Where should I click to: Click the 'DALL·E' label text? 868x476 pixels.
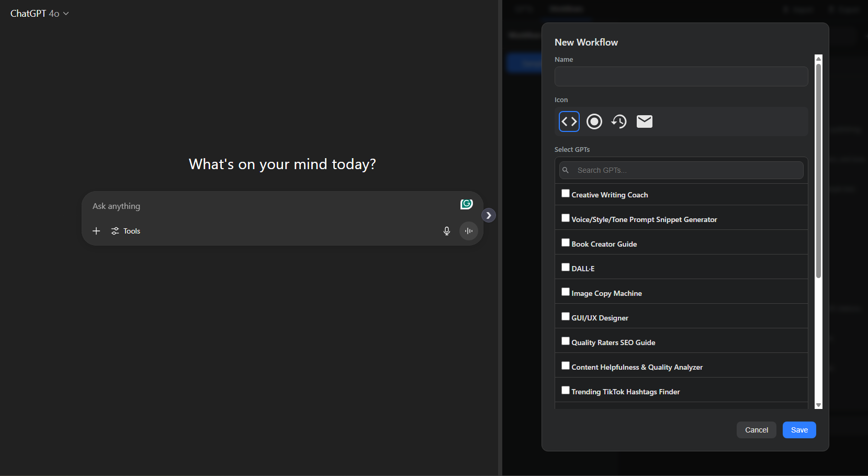tap(583, 269)
